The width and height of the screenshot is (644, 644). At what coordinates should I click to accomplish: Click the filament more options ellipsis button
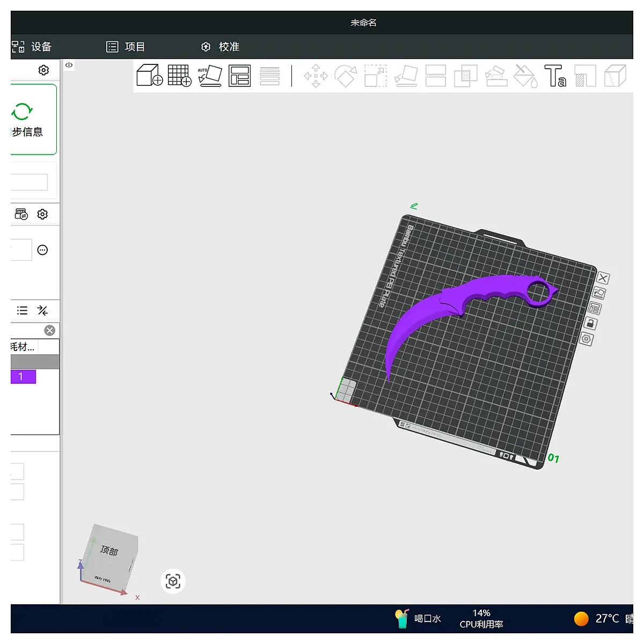coord(42,250)
